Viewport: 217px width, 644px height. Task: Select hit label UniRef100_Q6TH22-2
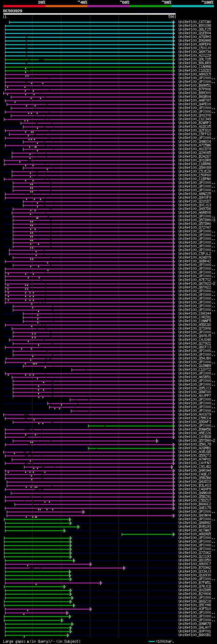coord(197,284)
